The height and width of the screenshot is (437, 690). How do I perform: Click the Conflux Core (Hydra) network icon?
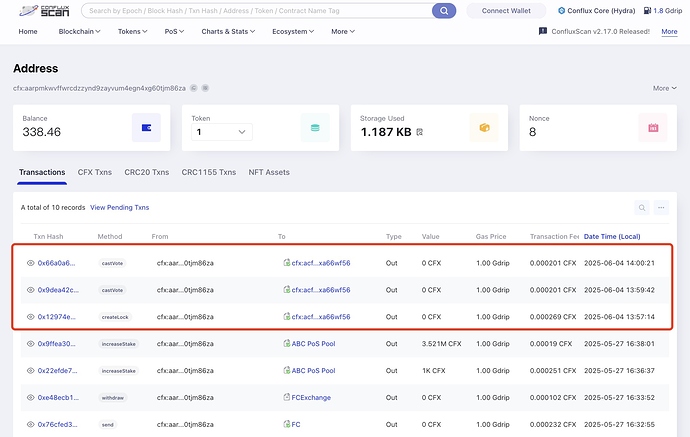(561, 11)
